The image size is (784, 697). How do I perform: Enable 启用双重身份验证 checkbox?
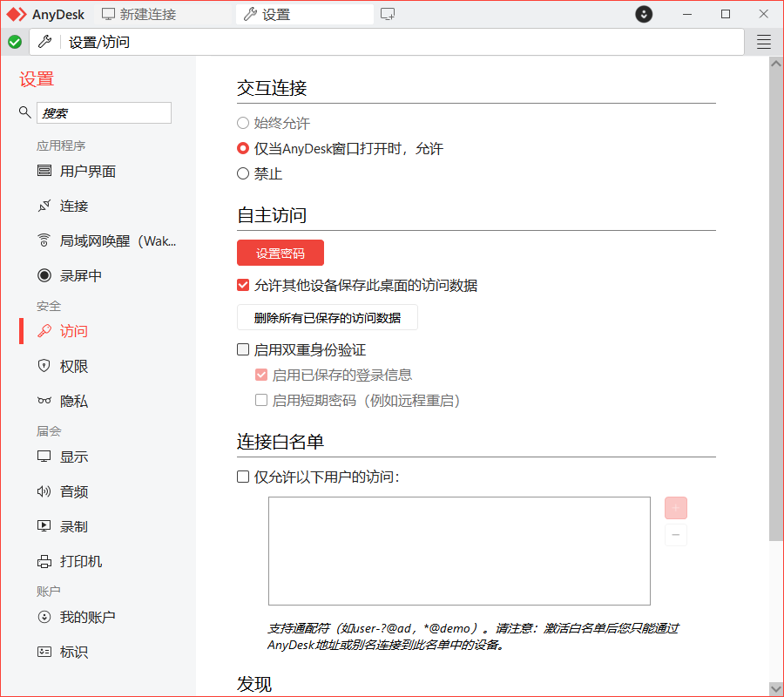(242, 349)
